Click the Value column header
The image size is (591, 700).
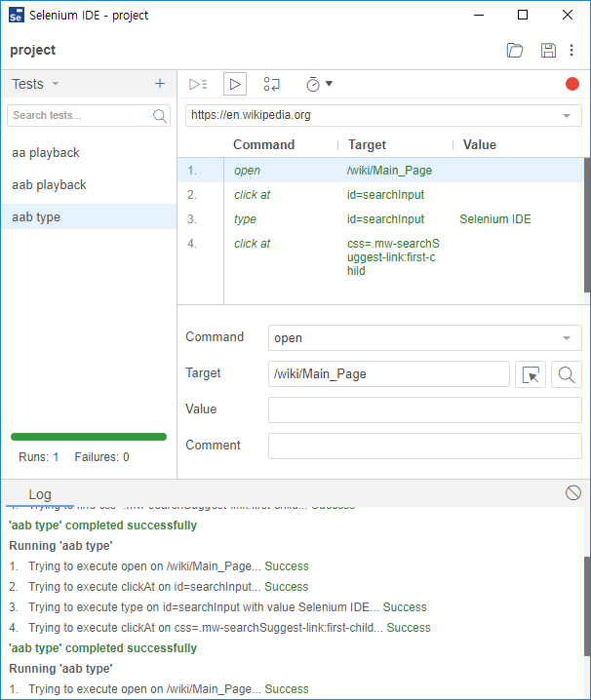479,144
